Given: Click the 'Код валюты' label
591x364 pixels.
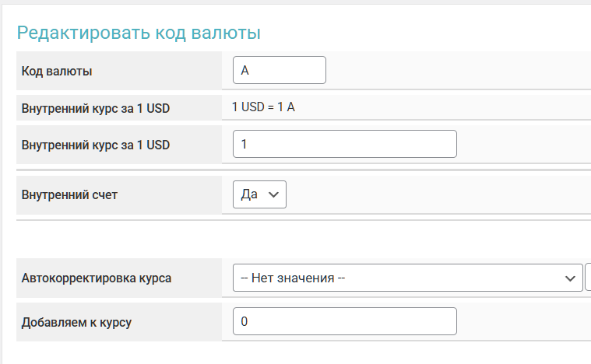Looking at the screenshot, I should pos(58,72).
